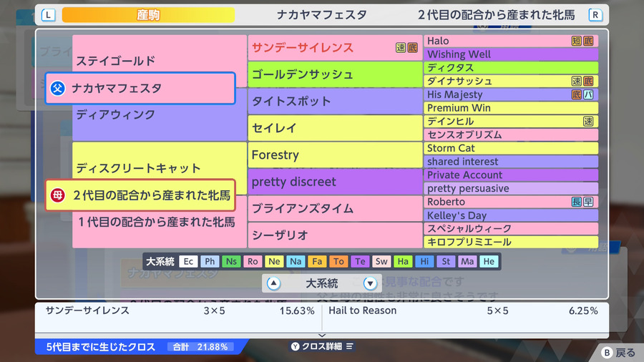644x362 pixels.
Task: Click Storm Cat ancestor row
Action: click(511, 148)
